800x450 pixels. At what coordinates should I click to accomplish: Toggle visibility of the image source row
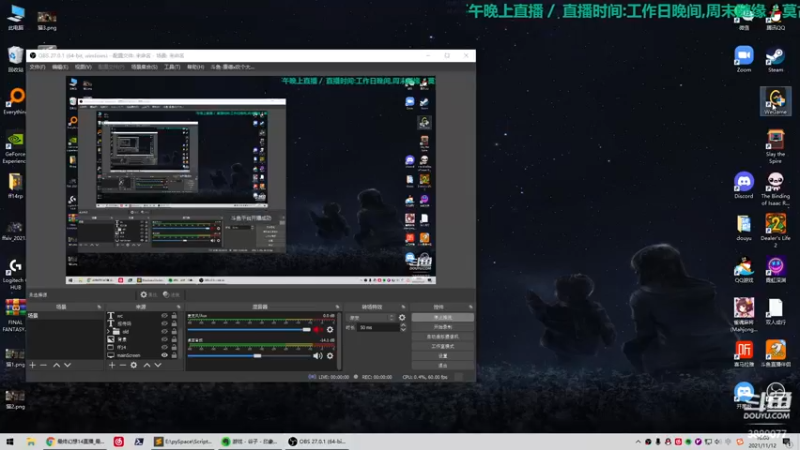coord(164,339)
